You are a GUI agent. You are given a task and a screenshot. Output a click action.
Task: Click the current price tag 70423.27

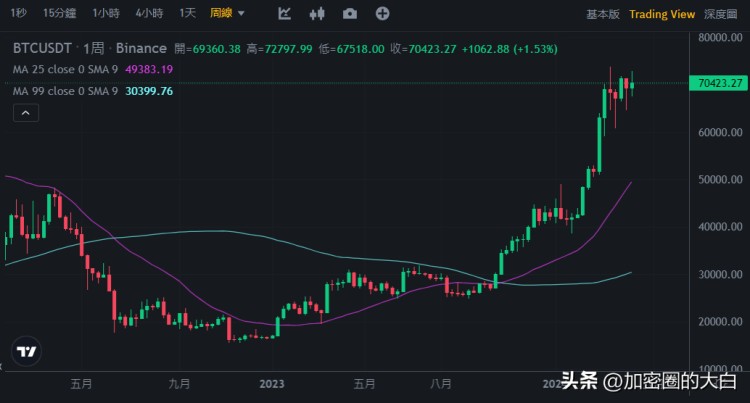click(718, 83)
